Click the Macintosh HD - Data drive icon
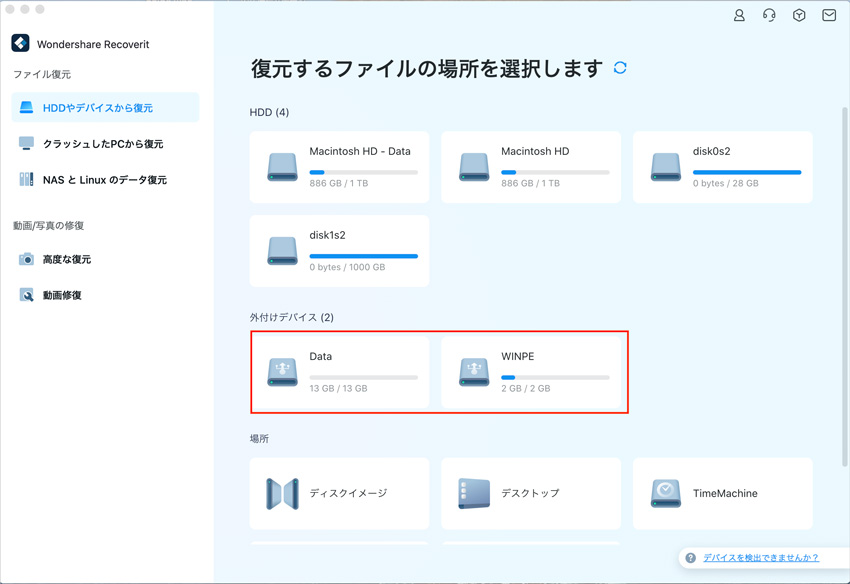Image resolution: width=850 pixels, height=584 pixels. 282,167
